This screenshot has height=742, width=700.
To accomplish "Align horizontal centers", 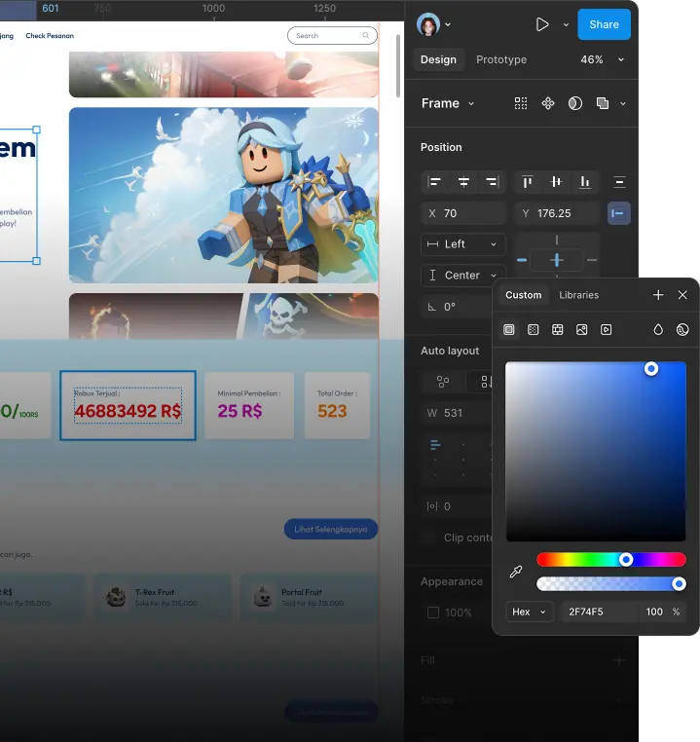I will point(463,182).
